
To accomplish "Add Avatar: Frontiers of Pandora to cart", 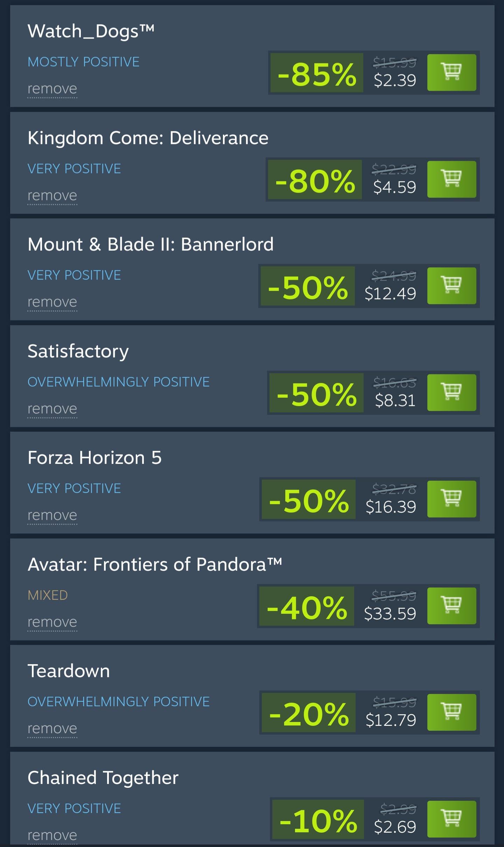I will [x=451, y=606].
